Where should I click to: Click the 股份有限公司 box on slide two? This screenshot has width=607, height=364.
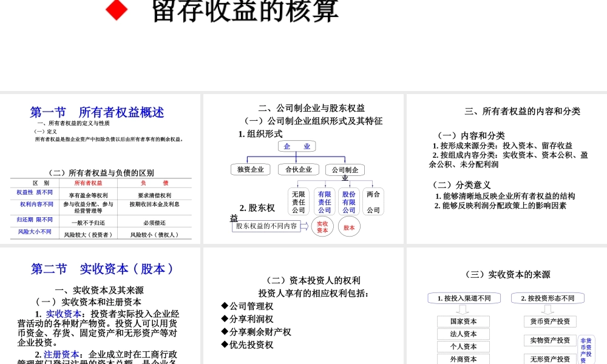pos(348,201)
